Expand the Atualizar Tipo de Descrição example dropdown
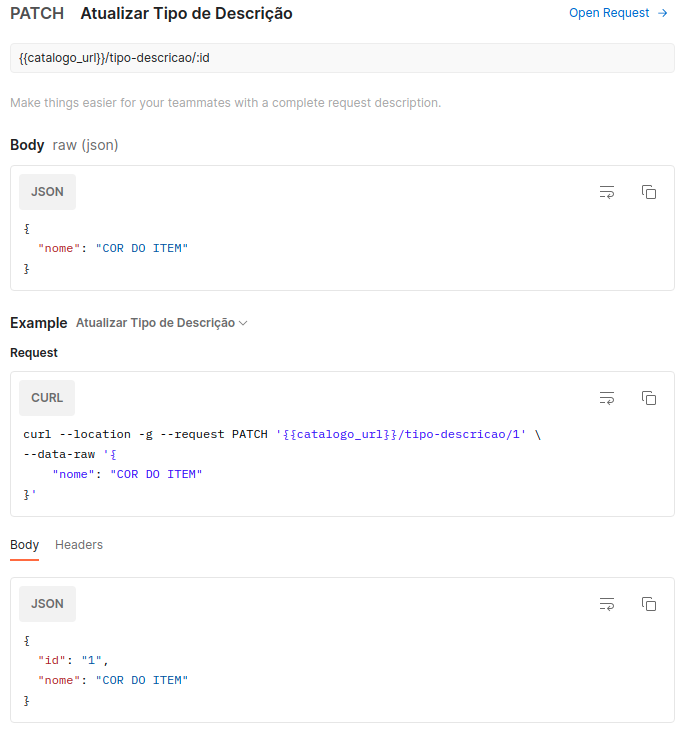686x731 pixels. pyautogui.click(x=161, y=323)
